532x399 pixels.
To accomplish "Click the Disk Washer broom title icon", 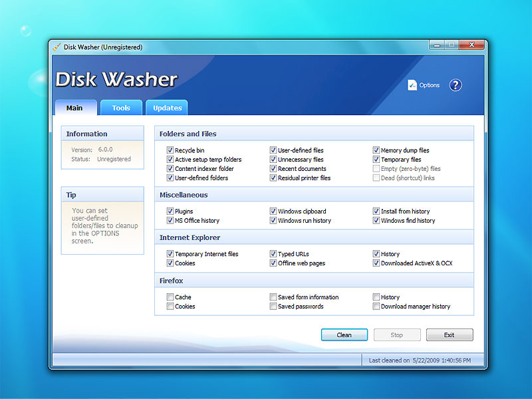I will [x=57, y=47].
